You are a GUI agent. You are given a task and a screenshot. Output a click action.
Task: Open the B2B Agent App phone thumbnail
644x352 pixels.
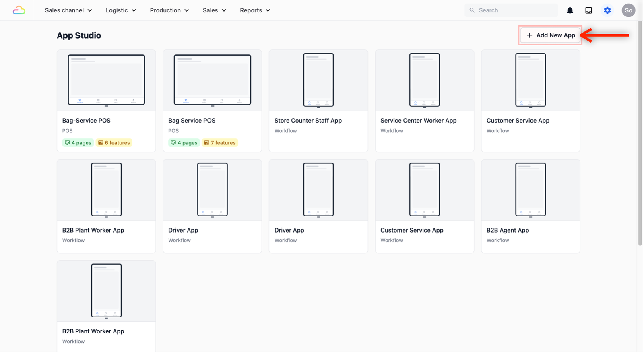530,190
